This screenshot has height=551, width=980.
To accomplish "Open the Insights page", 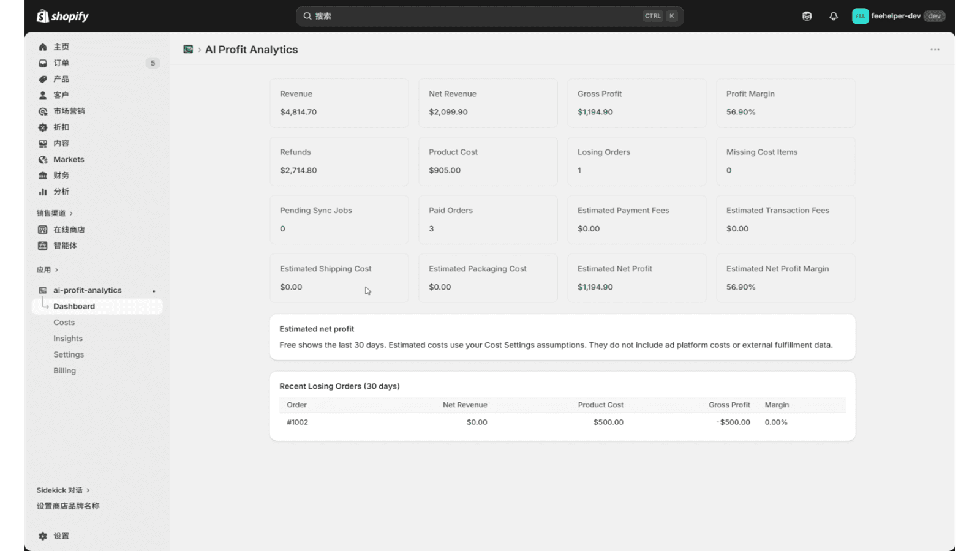I will pos(68,339).
